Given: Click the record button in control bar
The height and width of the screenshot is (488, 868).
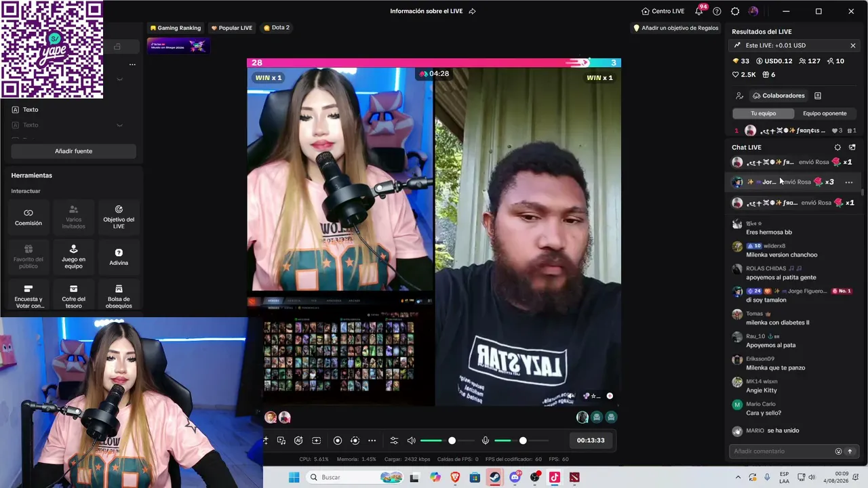Looking at the screenshot, I should tap(338, 441).
